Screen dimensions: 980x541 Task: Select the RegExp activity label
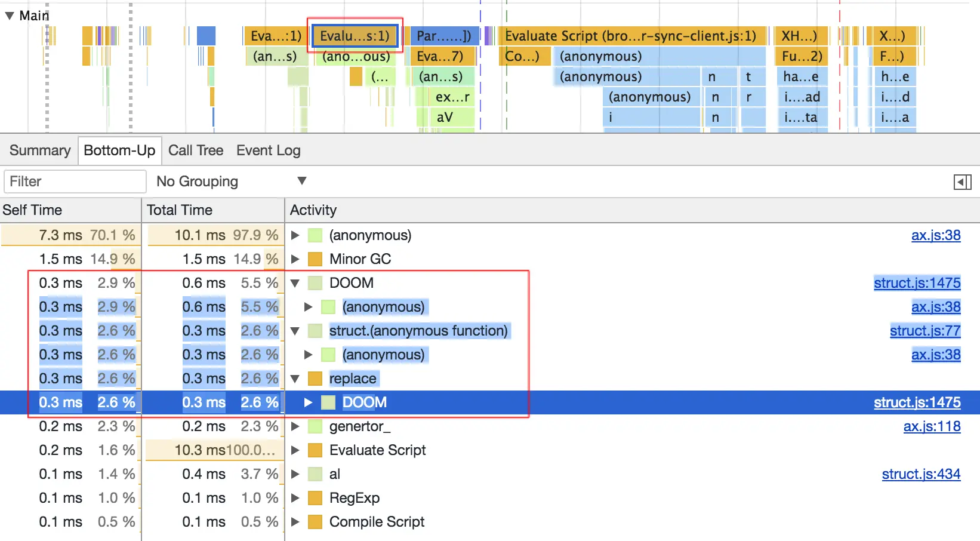[x=355, y=498]
